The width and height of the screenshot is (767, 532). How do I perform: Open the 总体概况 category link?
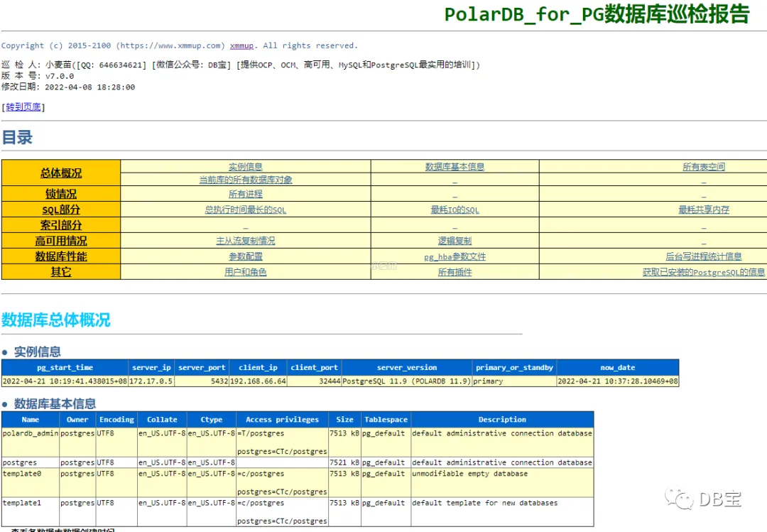click(x=61, y=173)
